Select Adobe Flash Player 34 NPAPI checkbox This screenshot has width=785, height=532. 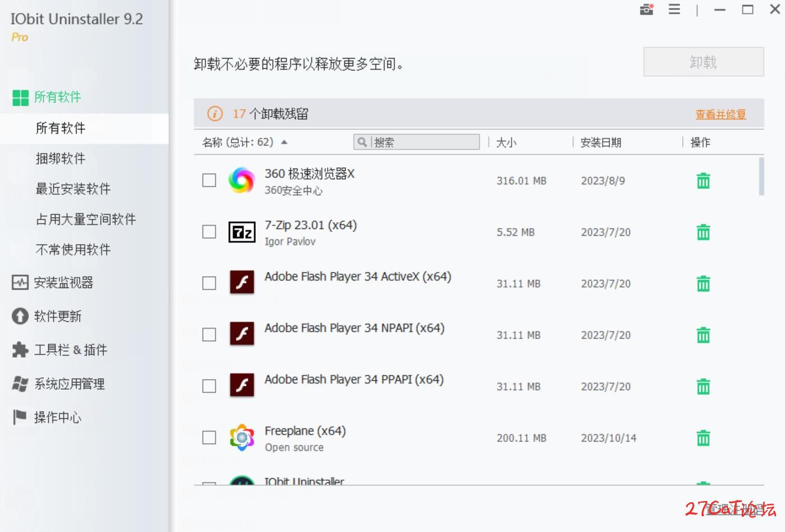tap(209, 335)
